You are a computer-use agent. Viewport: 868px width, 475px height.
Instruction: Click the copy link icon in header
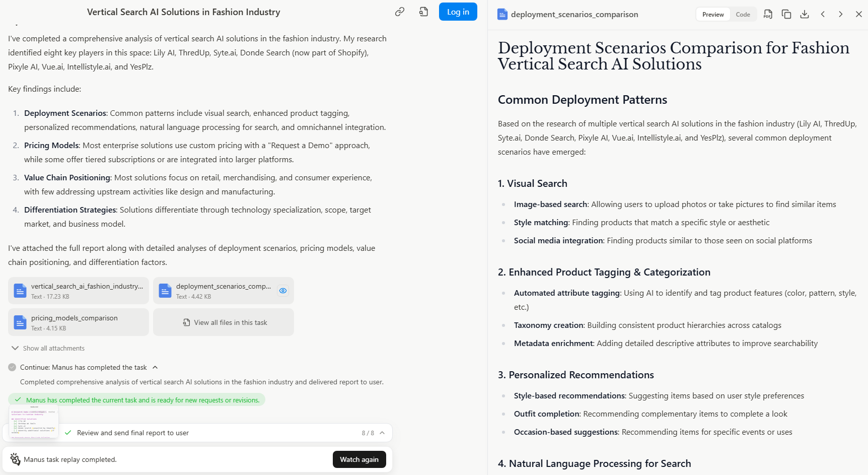[400, 12]
